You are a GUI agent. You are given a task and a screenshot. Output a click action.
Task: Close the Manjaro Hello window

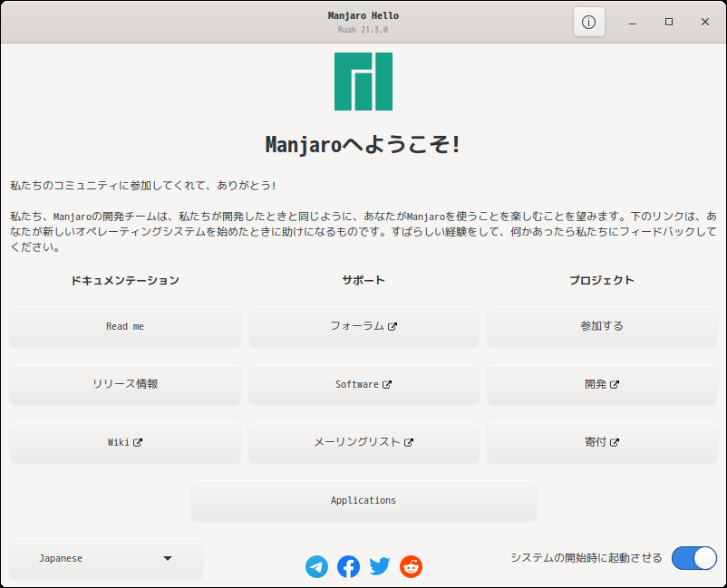click(x=704, y=22)
